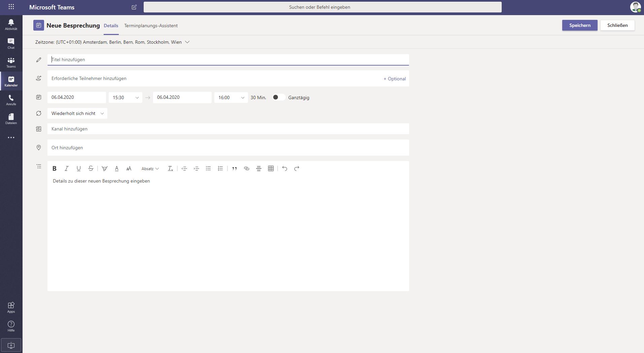Undo the last edit

[x=285, y=168]
